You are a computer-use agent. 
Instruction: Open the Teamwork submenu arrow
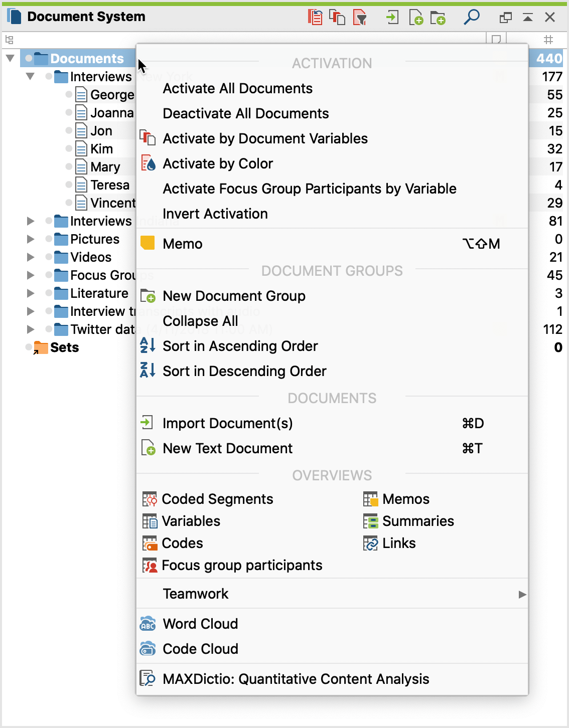click(x=522, y=594)
